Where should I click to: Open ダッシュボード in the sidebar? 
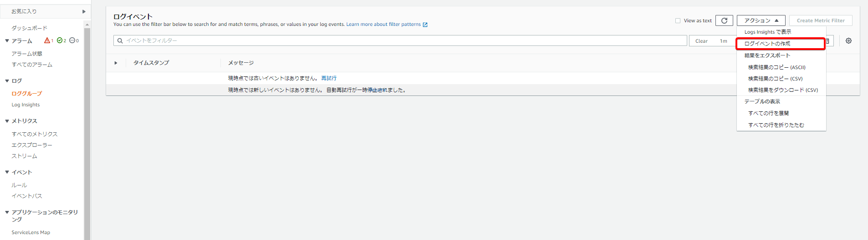30,28
